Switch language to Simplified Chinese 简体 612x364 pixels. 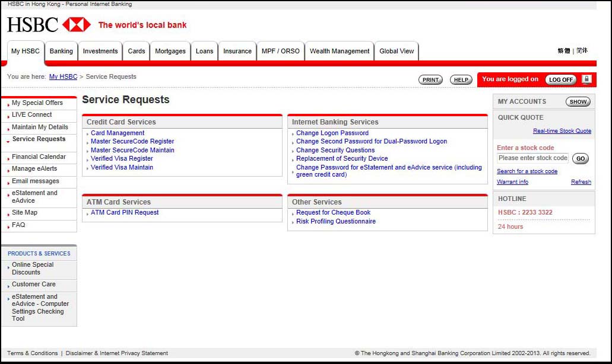pyautogui.click(x=582, y=50)
